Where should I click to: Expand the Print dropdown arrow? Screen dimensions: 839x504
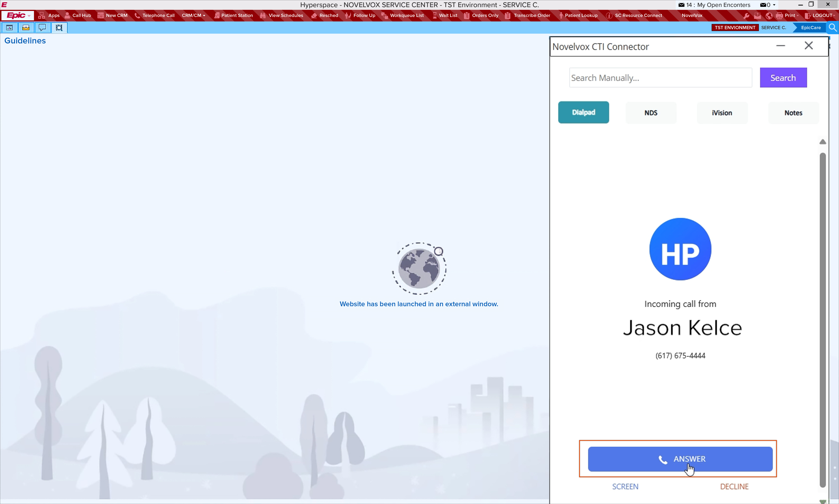click(x=797, y=16)
